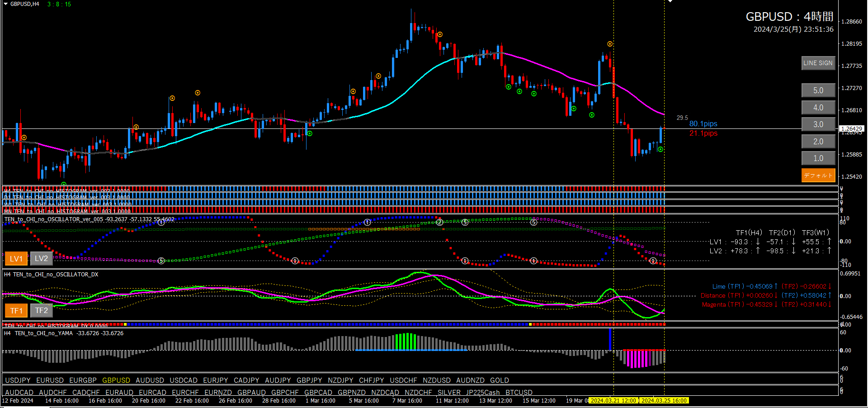The width and height of the screenshot is (868, 408).
Task: Click the EURCHF symbol link
Action: (x=185, y=393)
